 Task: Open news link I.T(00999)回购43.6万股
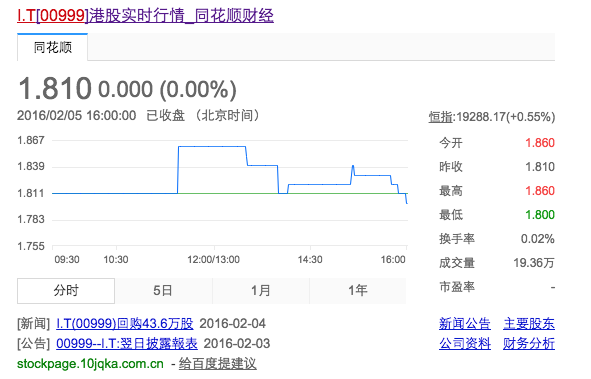coord(125,323)
